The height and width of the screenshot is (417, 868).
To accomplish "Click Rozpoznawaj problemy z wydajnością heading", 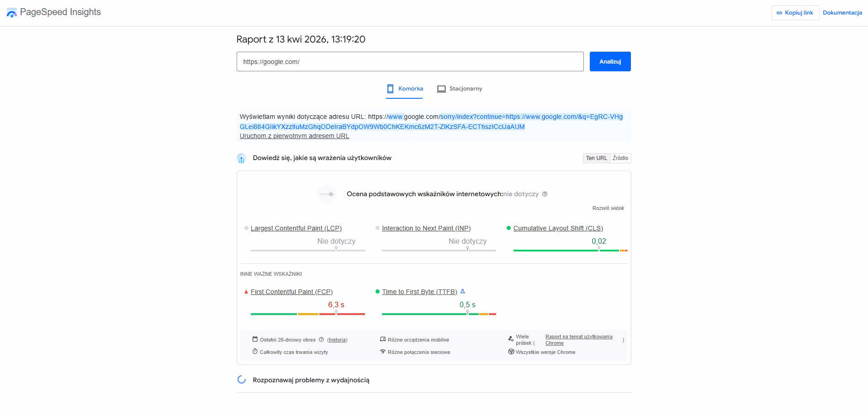I will point(311,380).
